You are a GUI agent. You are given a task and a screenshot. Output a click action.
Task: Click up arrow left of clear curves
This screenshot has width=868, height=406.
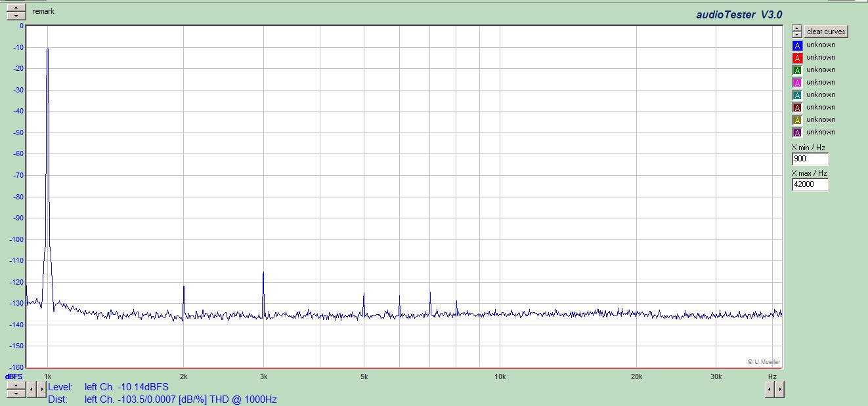pyautogui.click(x=796, y=28)
